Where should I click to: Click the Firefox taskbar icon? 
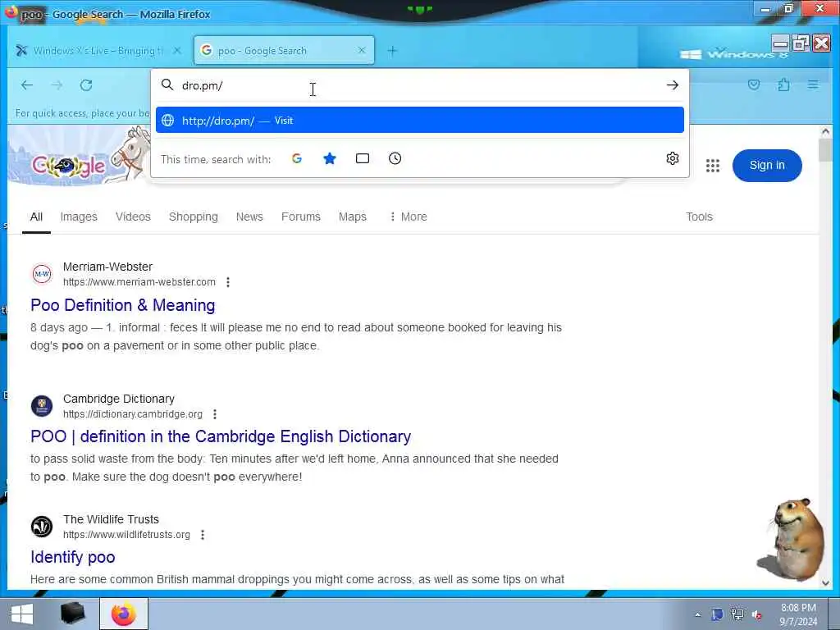[124, 614]
